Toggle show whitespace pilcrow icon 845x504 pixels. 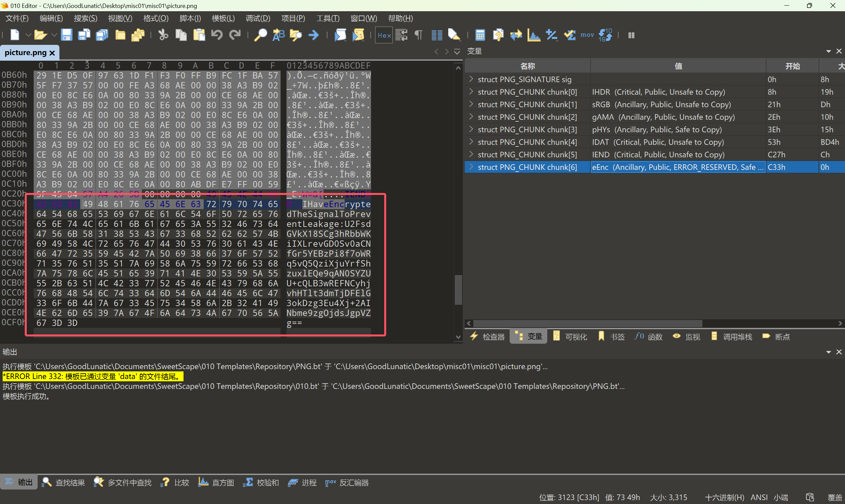419,35
